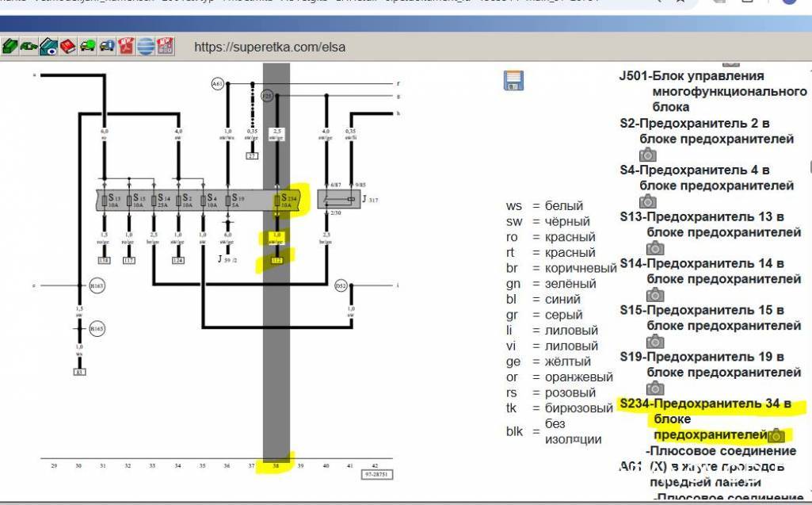Click the green car icon in toolbar
The width and height of the screenshot is (812, 505).
(x=29, y=46)
